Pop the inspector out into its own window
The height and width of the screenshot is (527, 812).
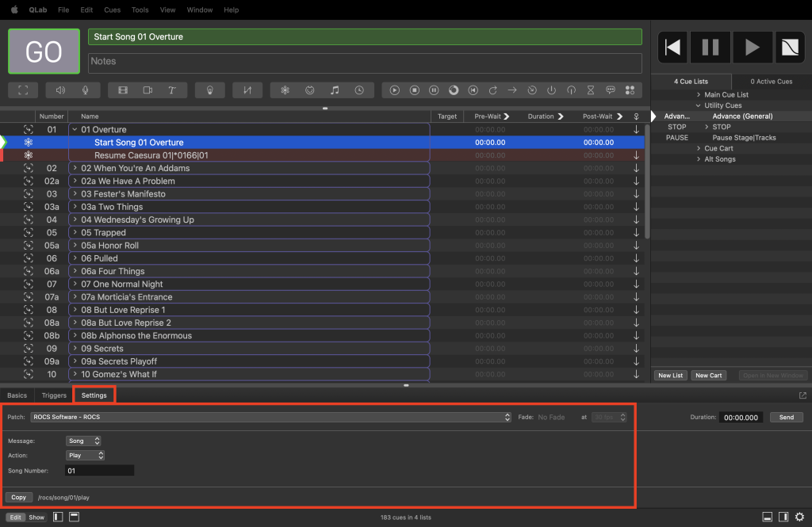tap(802, 395)
